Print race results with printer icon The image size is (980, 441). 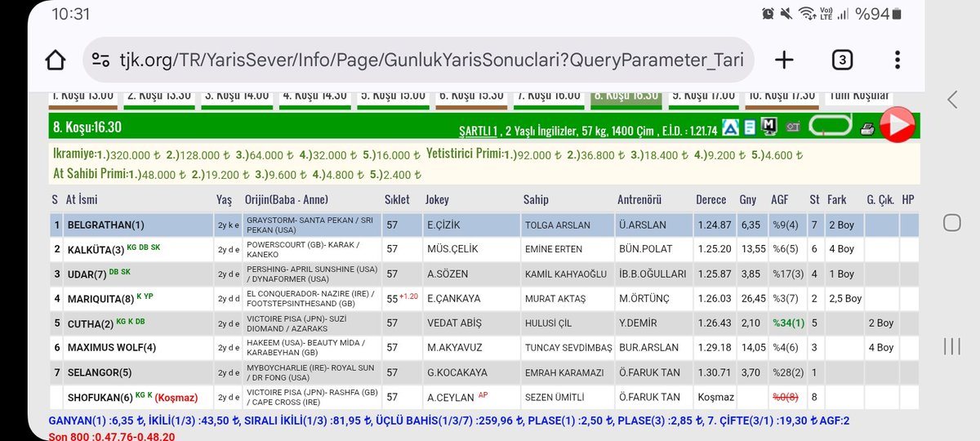tap(867, 128)
